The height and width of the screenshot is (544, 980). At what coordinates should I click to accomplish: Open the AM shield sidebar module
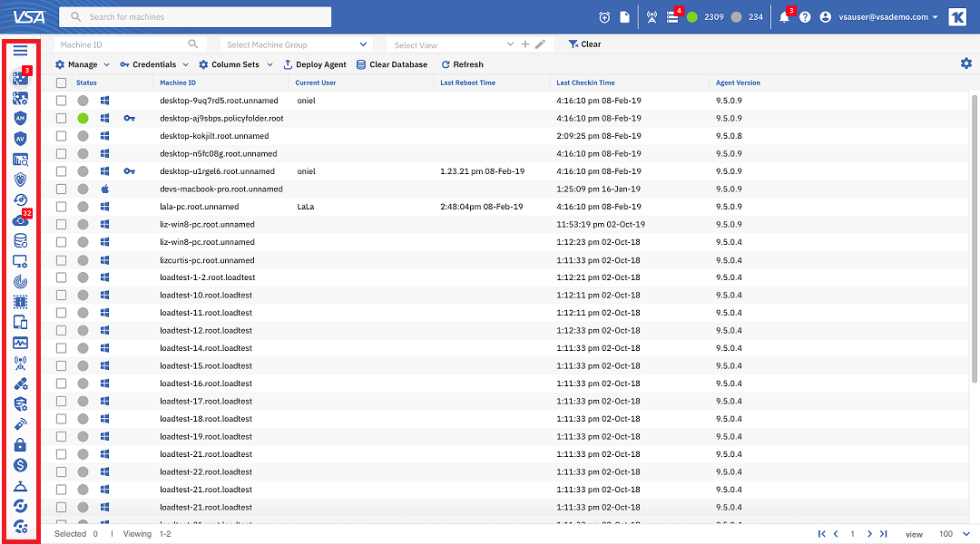click(x=20, y=118)
